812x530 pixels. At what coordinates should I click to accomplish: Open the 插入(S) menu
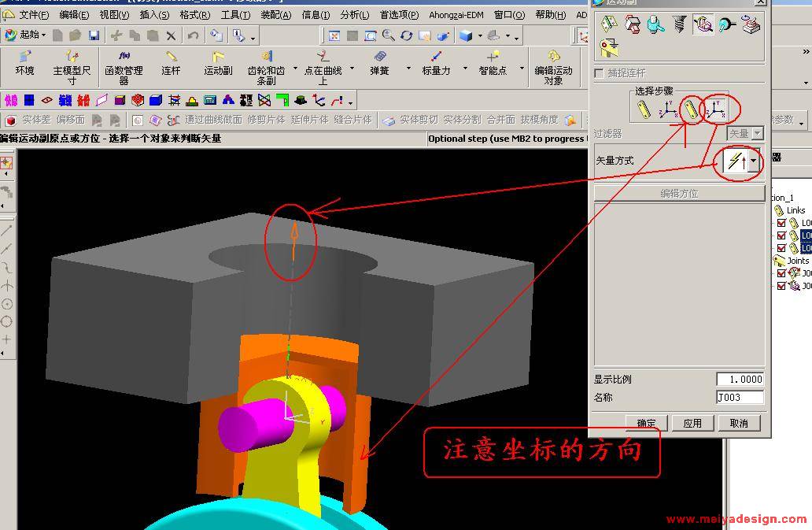point(155,15)
